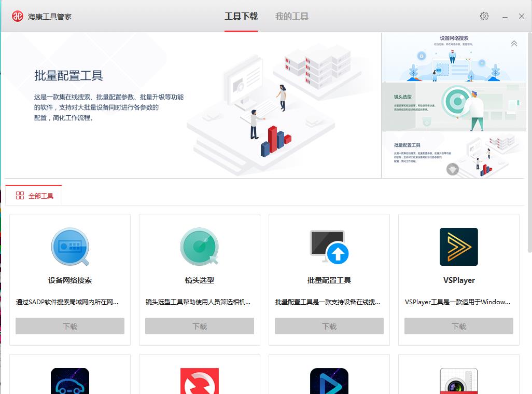Open settings via the gear icon
The image size is (532, 394).
(x=484, y=16)
